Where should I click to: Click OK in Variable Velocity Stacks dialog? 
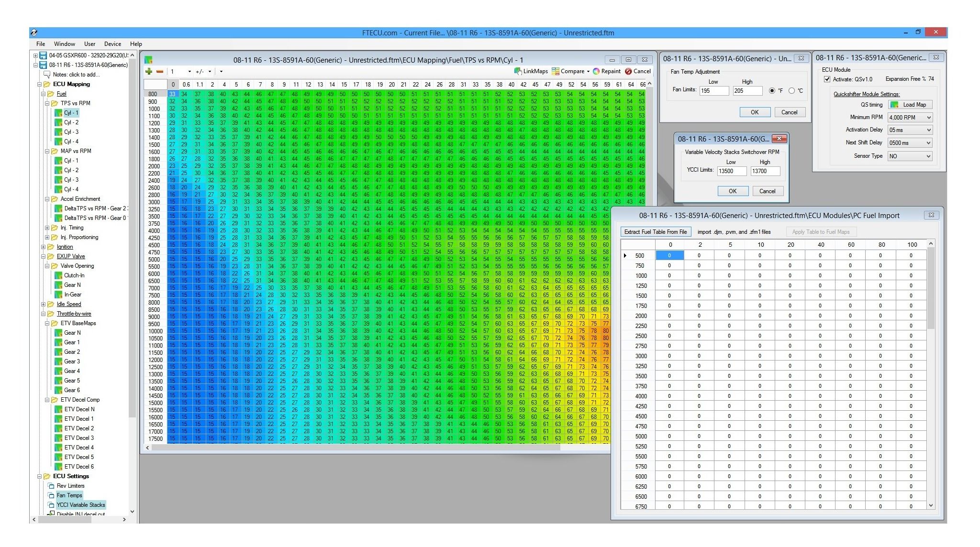tap(733, 191)
